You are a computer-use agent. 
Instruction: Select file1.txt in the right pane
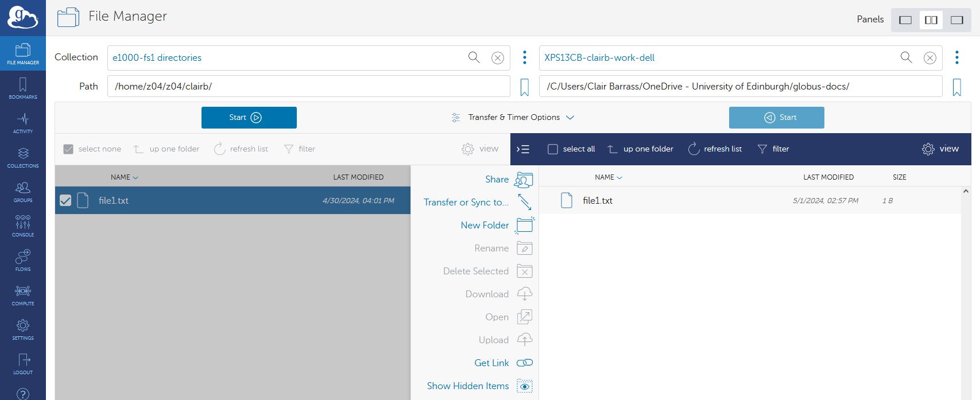click(750, 201)
